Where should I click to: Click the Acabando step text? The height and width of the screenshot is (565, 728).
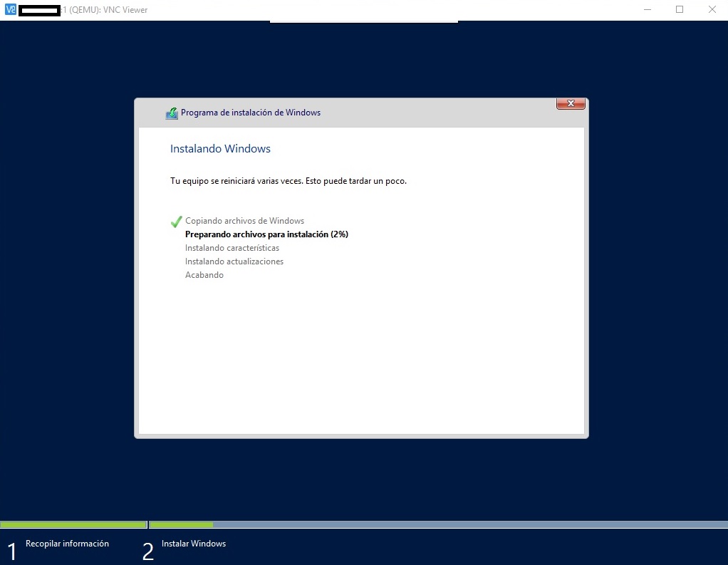pos(204,275)
